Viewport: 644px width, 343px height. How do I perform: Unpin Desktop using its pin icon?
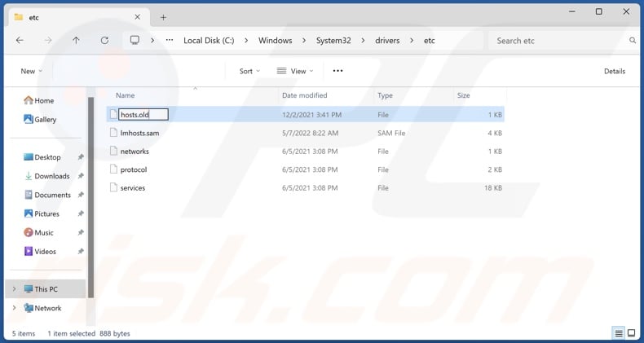click(x=81, y=157)
